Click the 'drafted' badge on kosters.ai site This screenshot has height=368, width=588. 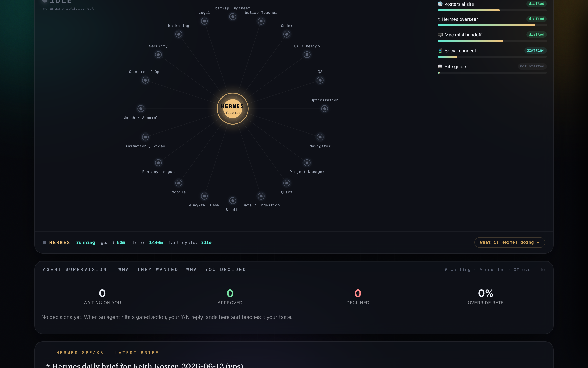[536, 4]
